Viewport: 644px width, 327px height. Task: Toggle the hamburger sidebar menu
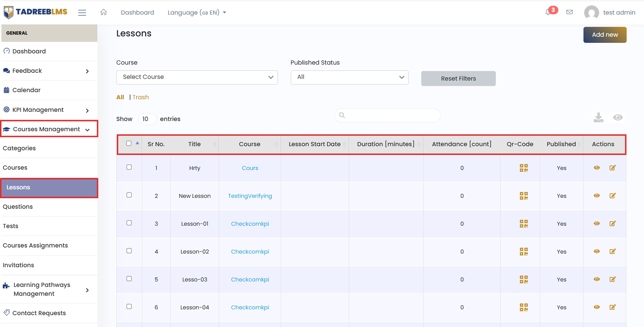click(82, 12)
